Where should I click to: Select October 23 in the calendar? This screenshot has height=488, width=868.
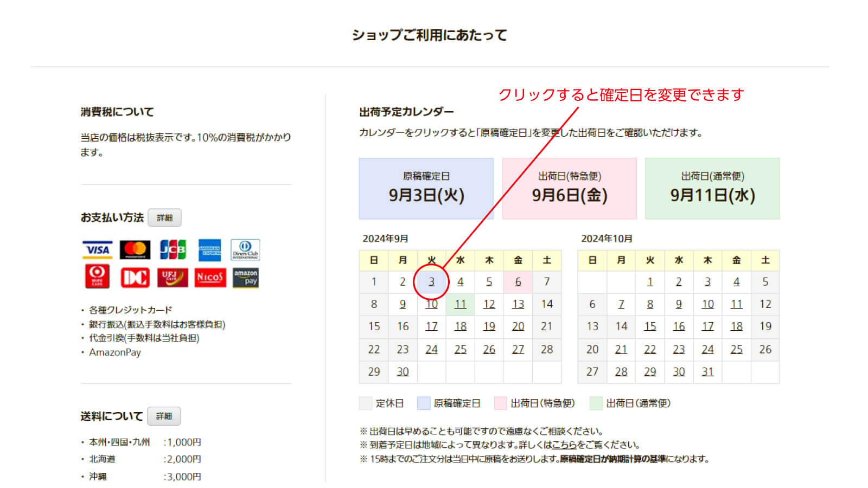click(679, 350)
